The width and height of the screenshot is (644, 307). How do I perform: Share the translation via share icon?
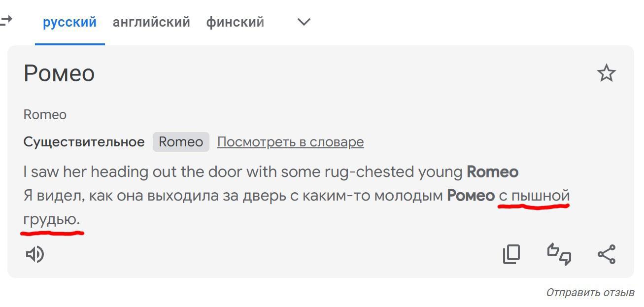pyautogui.click(x=607, y=254)
